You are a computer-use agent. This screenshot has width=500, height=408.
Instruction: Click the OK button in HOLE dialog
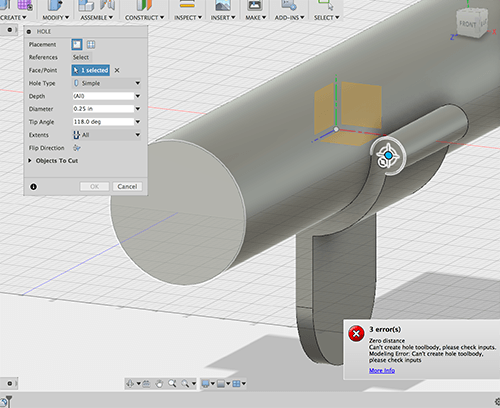click(x=94, y=186)
